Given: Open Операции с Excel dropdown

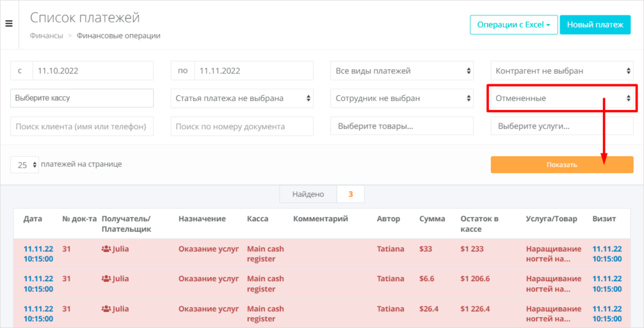Looking at the screenshot, I should [x=513, y=25].
